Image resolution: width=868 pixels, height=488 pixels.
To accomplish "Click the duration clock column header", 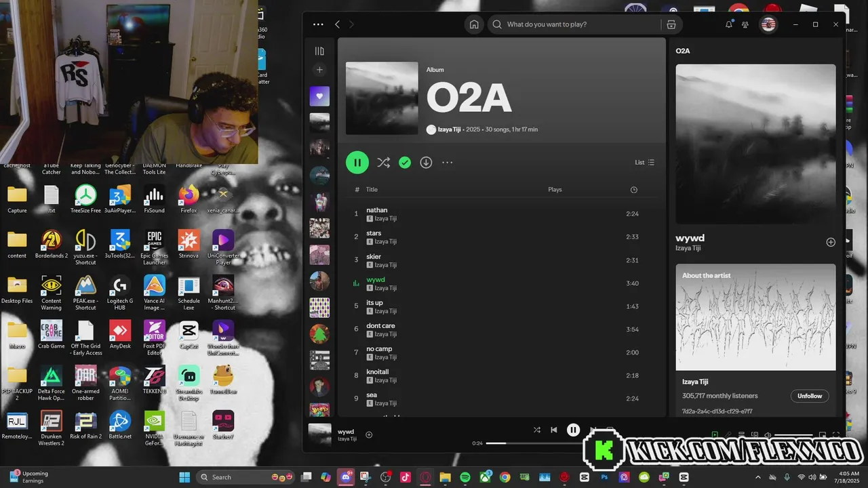I will point(634,190).
